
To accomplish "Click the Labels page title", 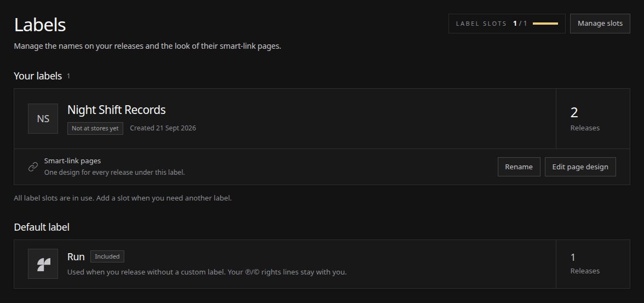I will pos(40,25).
